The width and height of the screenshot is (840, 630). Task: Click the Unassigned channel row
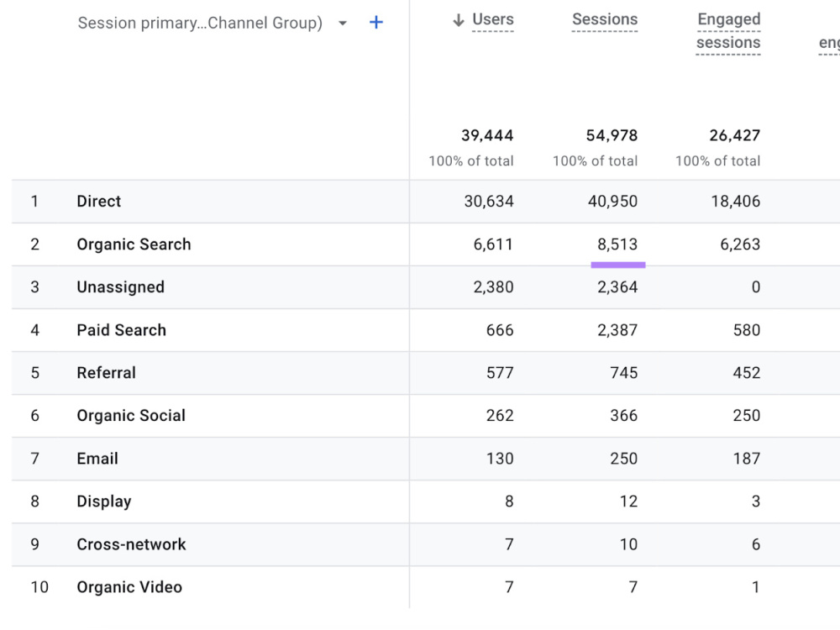click(426, 287)
